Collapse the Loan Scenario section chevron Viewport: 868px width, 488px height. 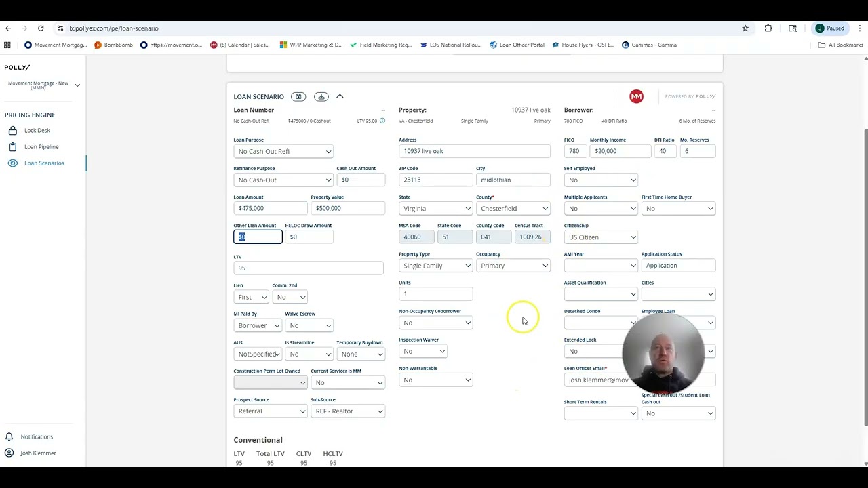click(340, 96)
